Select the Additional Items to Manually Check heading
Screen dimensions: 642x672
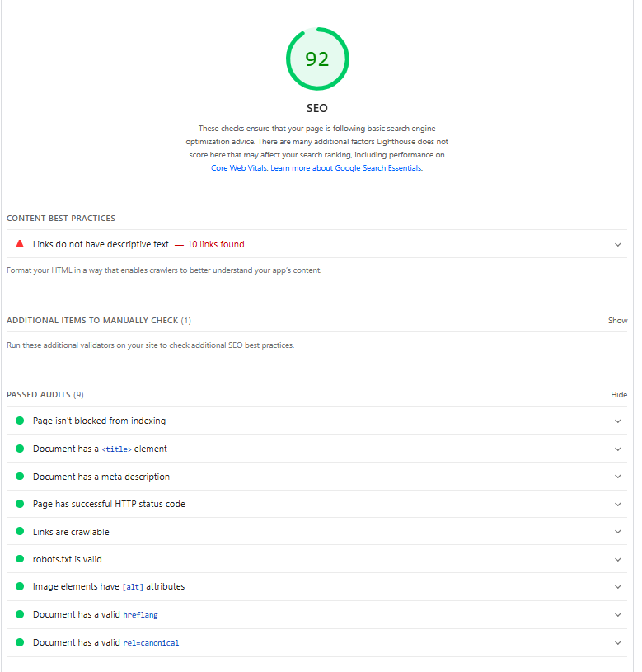pyautogui.click(x=99, y=321)
